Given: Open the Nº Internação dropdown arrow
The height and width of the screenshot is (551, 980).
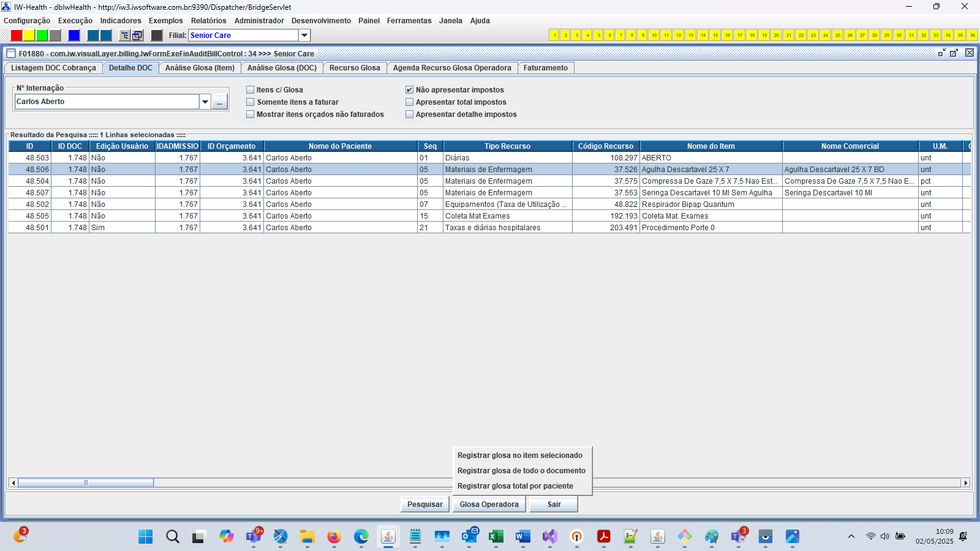Looking at the screenshot, I should click(205, 102).
